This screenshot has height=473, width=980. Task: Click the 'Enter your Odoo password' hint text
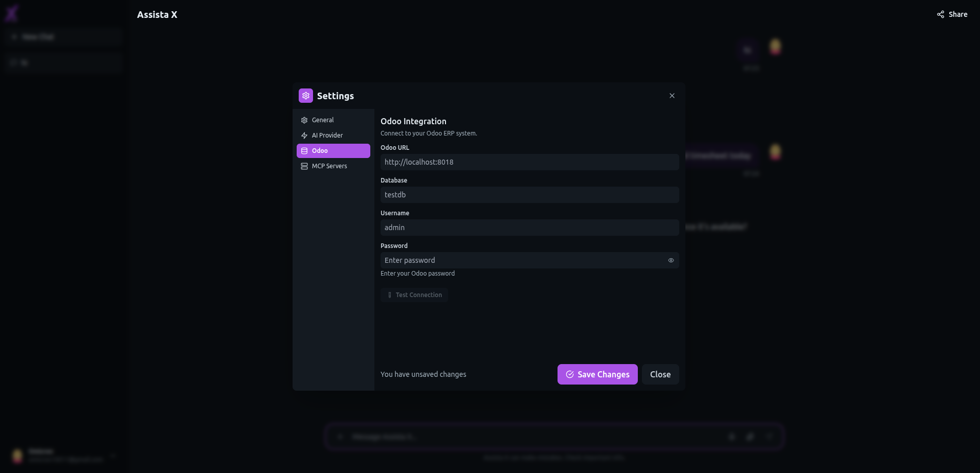pos(417,274)
